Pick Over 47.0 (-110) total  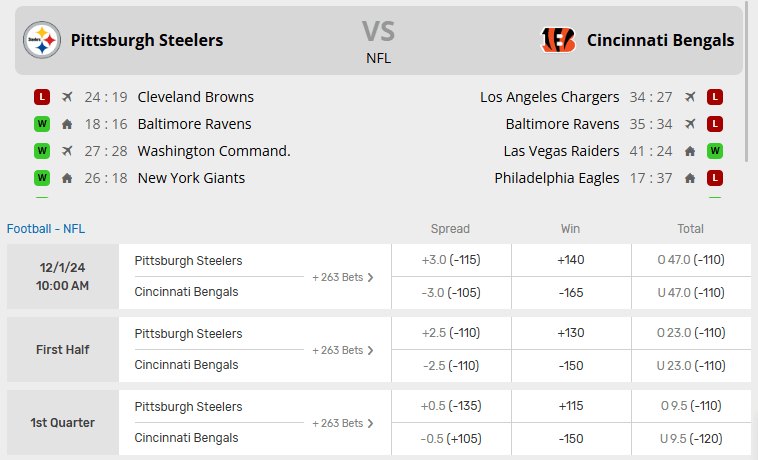coord(691,260)
